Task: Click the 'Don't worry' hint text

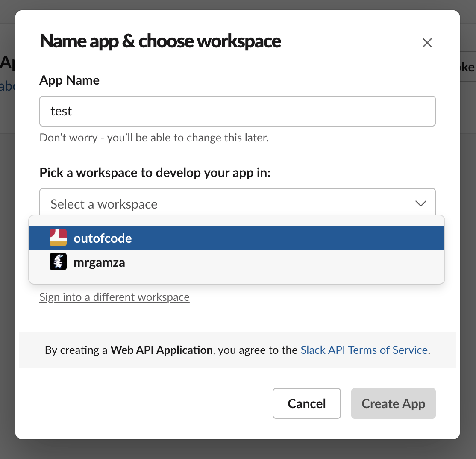Action: (x=154, y=138)
